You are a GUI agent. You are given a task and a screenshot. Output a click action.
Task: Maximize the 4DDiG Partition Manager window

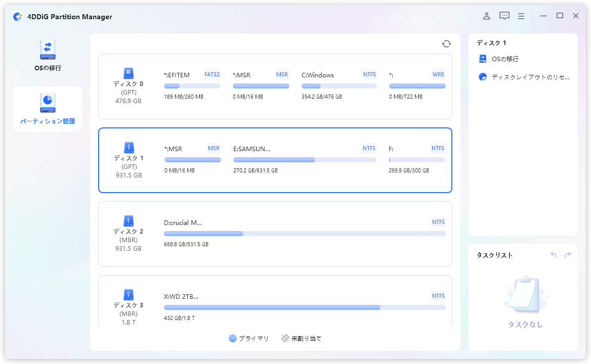560,16
